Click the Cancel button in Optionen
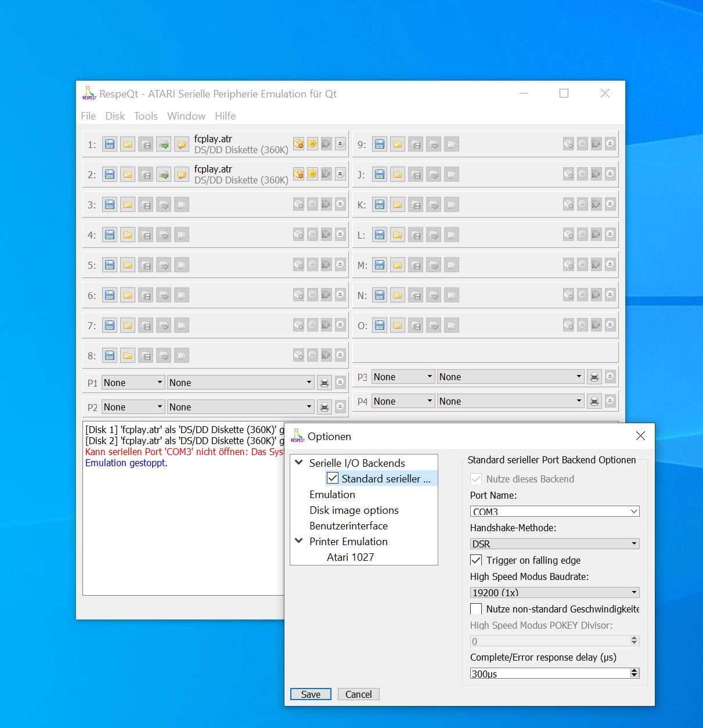703x728 pixels. (x=358, y=694)
